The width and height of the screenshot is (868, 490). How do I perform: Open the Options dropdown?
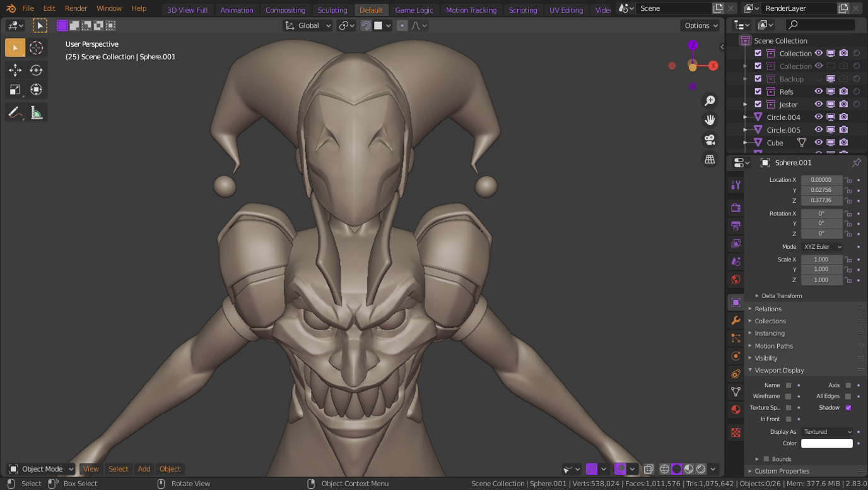701,26
